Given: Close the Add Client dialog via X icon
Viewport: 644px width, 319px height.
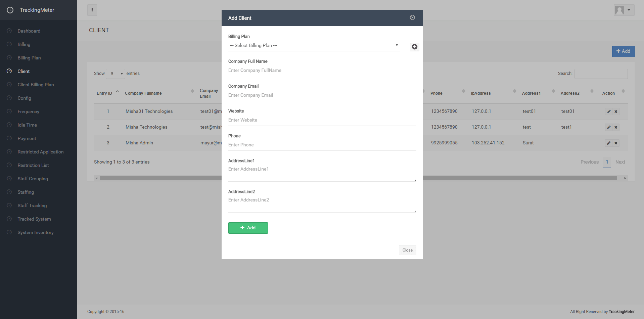Looking at the screenshot, I should pos(412,17).
